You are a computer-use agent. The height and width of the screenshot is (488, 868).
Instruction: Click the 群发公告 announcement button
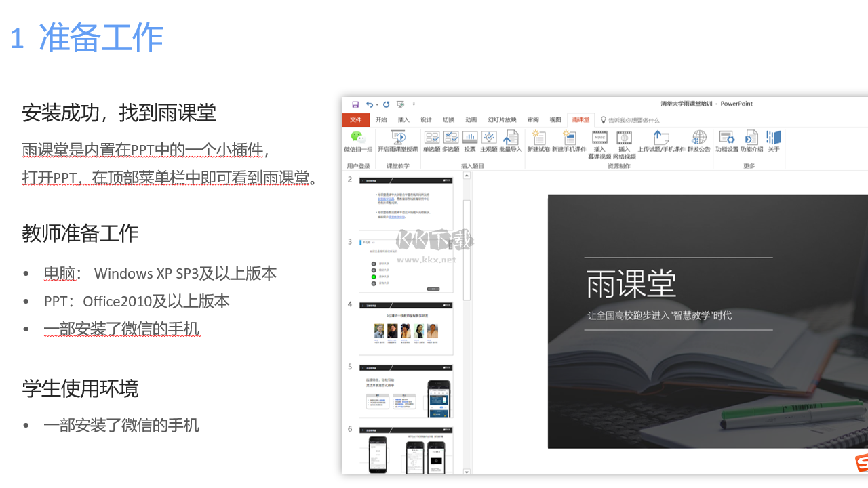click(x=700, y=140)
